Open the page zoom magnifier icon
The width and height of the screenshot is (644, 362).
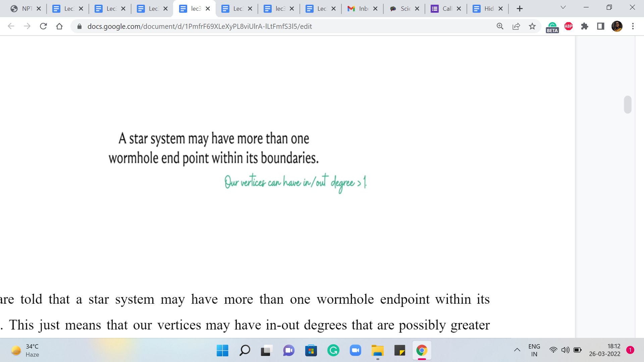[500, 26]
